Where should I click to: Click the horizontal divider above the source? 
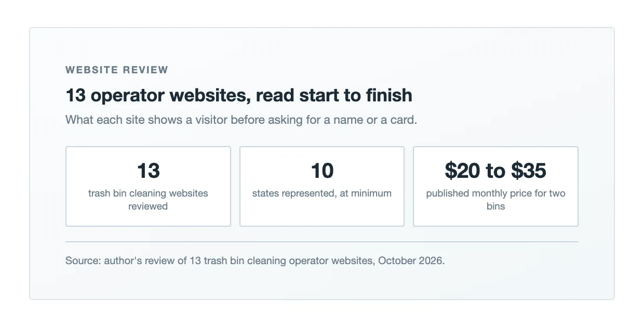(x=322, y=242)
